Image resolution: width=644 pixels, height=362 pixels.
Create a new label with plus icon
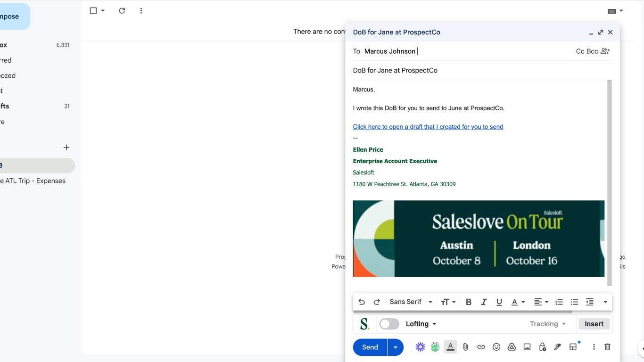(66, 148)
